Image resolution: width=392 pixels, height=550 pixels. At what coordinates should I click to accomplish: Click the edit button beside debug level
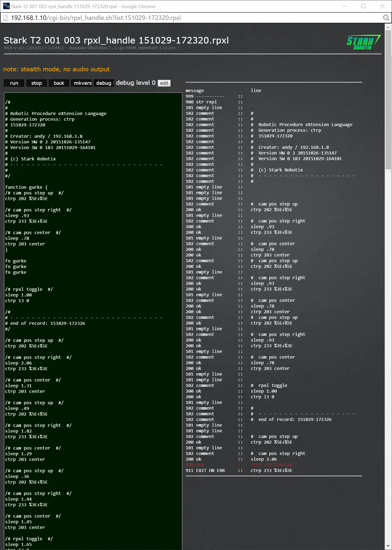point(164,83)
